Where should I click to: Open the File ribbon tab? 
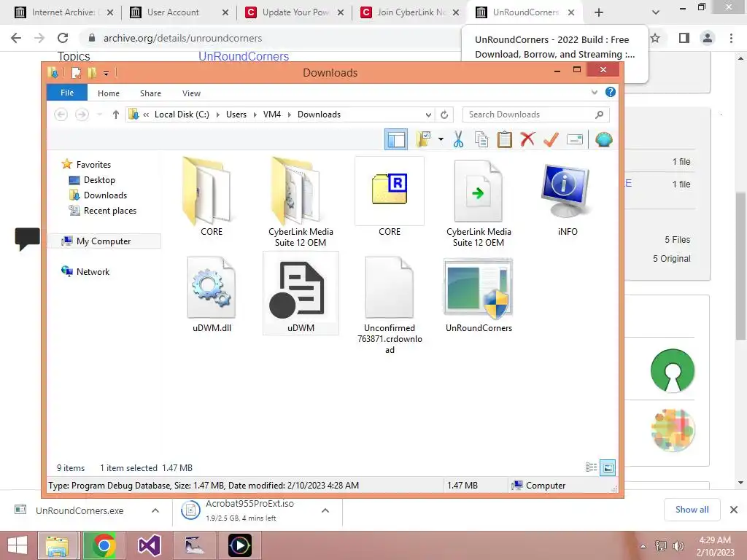66,93
